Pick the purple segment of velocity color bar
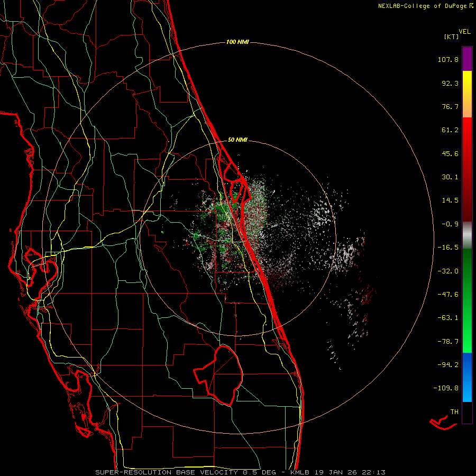Screen dimensions: 476x476 pos(467,59)
